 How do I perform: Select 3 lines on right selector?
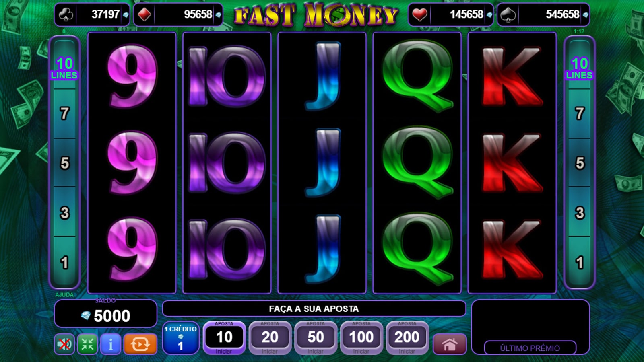pos(580,213)
